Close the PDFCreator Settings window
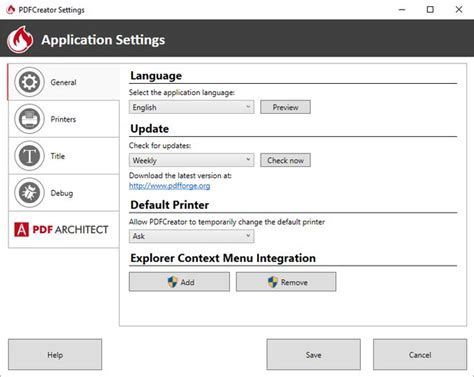The image size is (474, 377). 459,10
